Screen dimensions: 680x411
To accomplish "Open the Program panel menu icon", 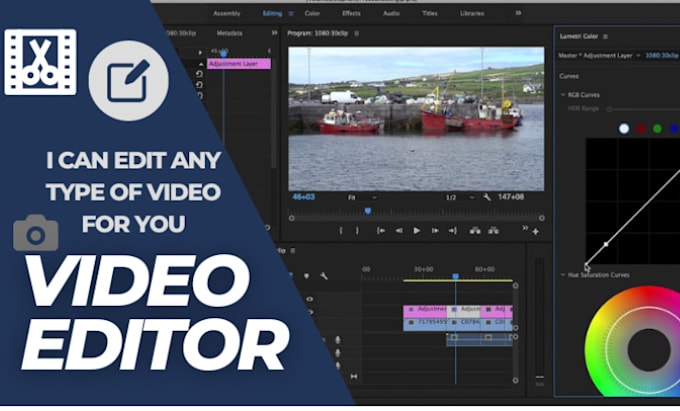I will 356,33.
